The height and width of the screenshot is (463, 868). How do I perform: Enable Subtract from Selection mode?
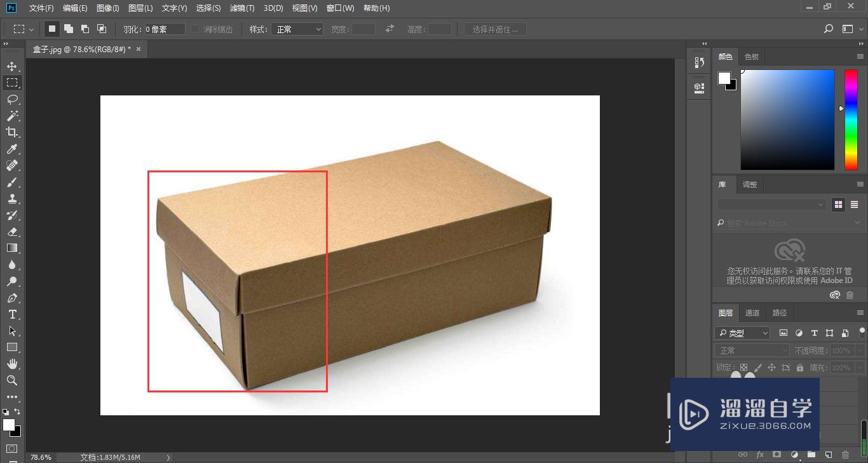[x=85, y=29]
